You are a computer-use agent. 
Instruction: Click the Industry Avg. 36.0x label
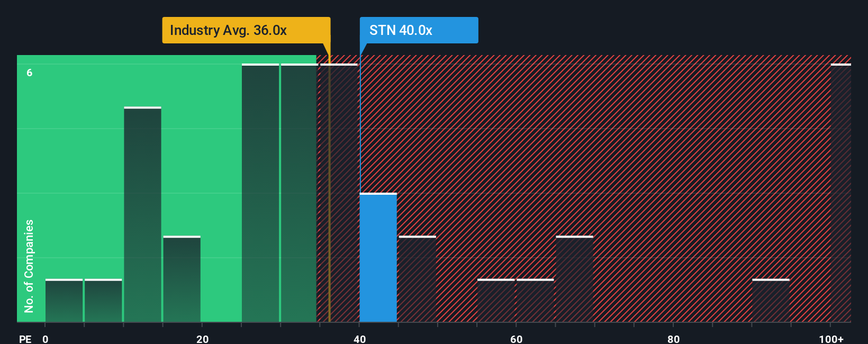pos(246,30)
